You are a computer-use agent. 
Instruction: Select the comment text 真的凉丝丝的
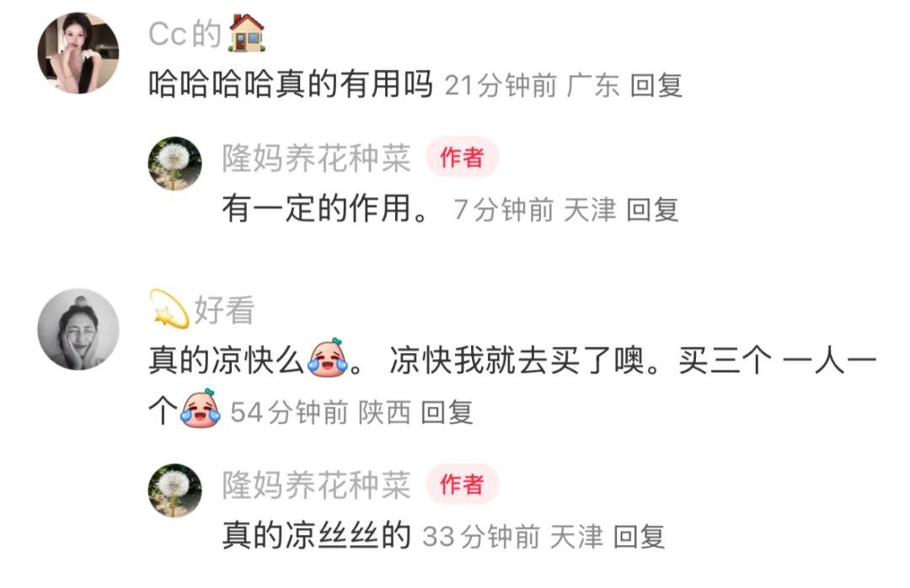point(317,536)
